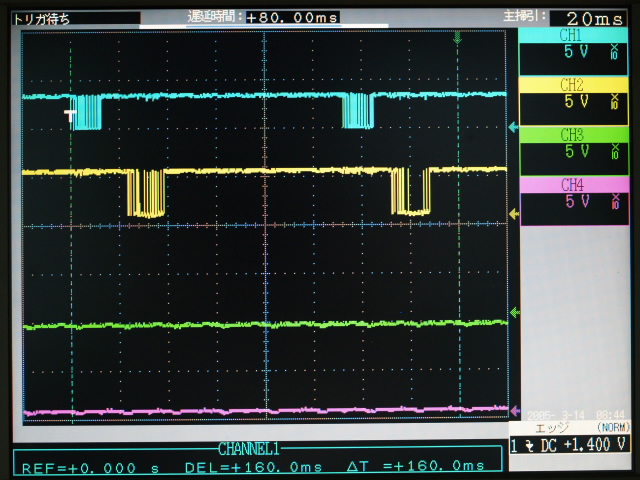Click the green trigger position marker at top
This screenshot has height=480, width=640.
[458, 38]
